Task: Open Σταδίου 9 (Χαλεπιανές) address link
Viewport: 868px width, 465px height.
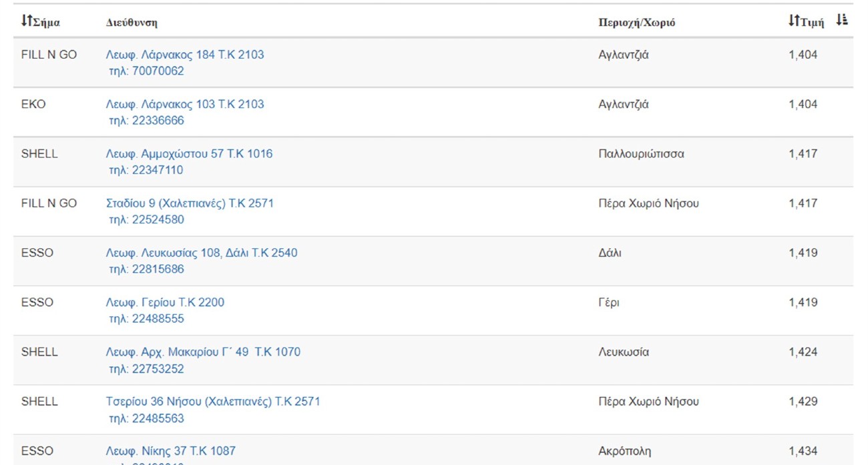Action: (x=190, y=203)
